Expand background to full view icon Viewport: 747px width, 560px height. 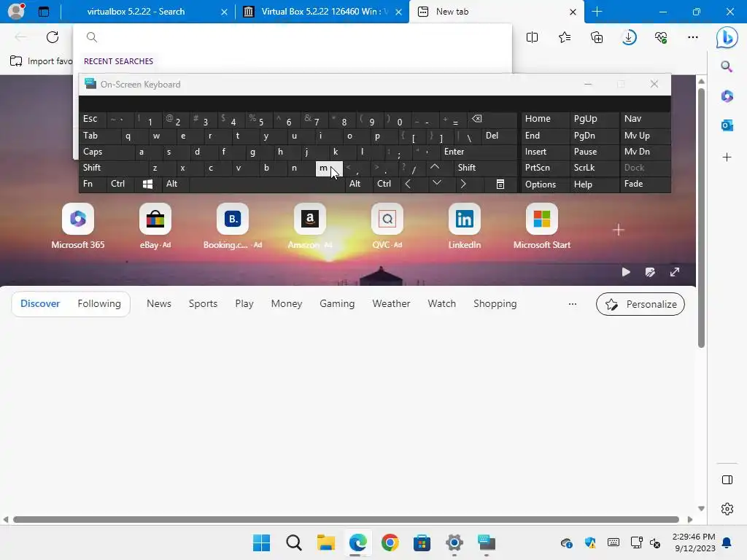[x=675, y=272]
